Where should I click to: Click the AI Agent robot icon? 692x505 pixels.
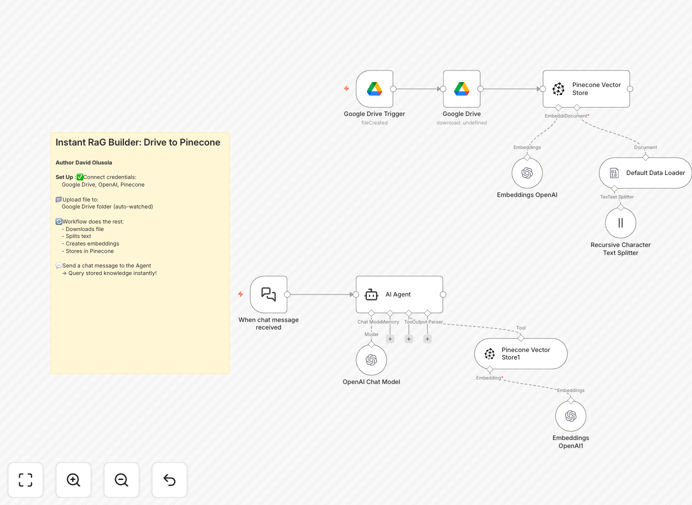pyautogui.click(x=371, y=294)
